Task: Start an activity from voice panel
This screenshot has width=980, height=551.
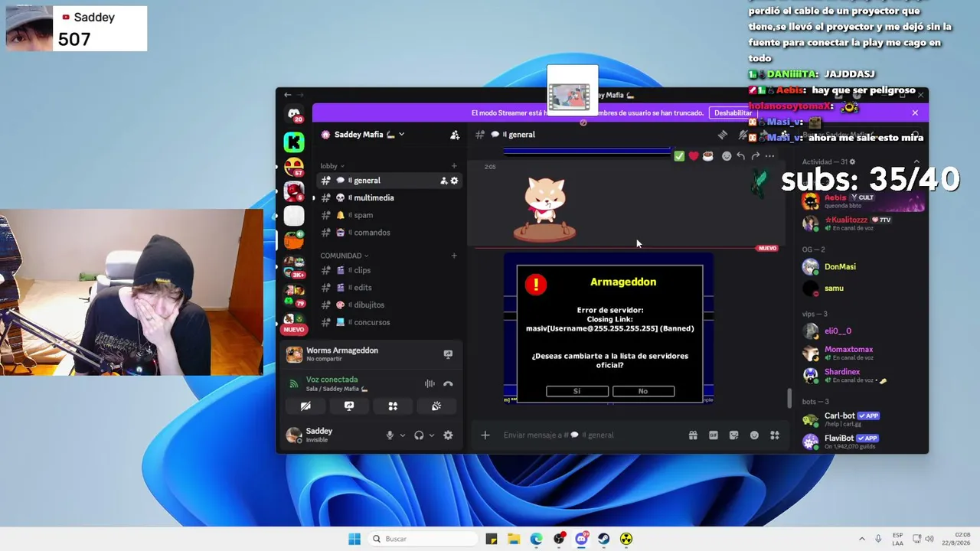Action: (393, 406)
